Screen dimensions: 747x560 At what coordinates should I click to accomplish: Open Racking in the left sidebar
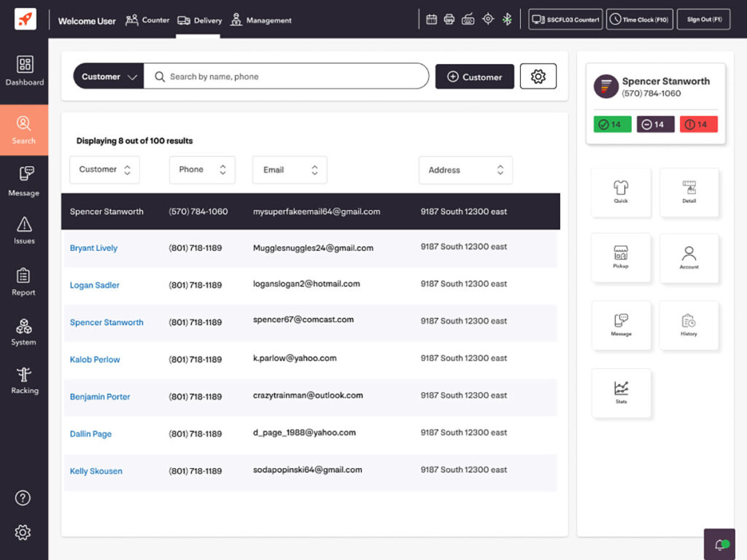(x=24, y=381)
